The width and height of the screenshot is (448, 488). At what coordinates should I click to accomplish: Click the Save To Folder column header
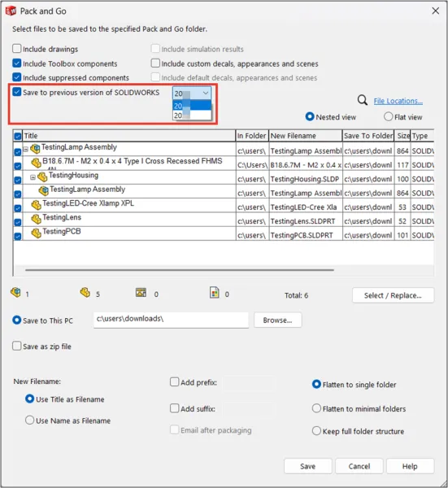coord(368,136)
